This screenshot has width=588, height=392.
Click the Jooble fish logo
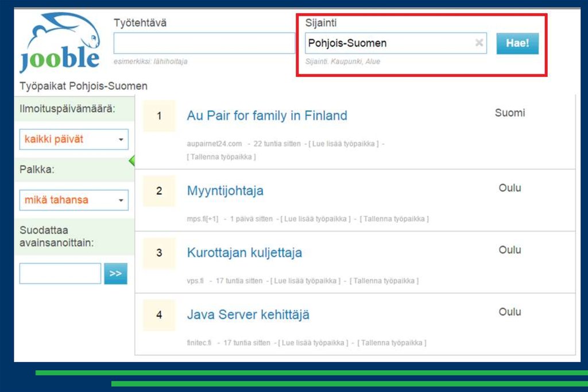(x=59, y=43)
